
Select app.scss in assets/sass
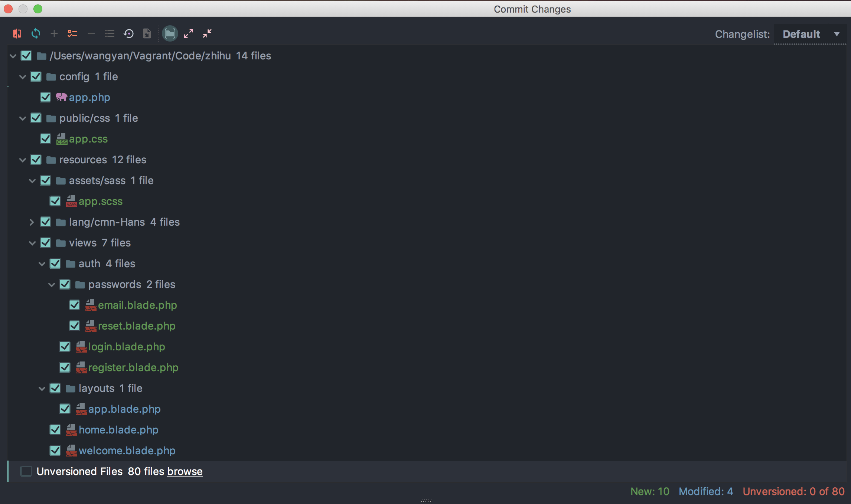[100, 201]
